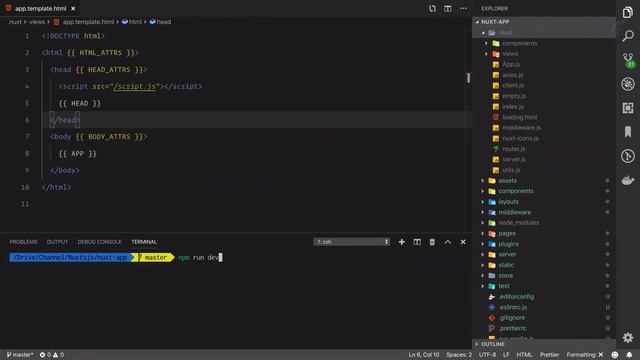Screen dimensions: 640x360
Task: Change indentation Spaces: 2 setting
Action: click(x=459, y=355)
